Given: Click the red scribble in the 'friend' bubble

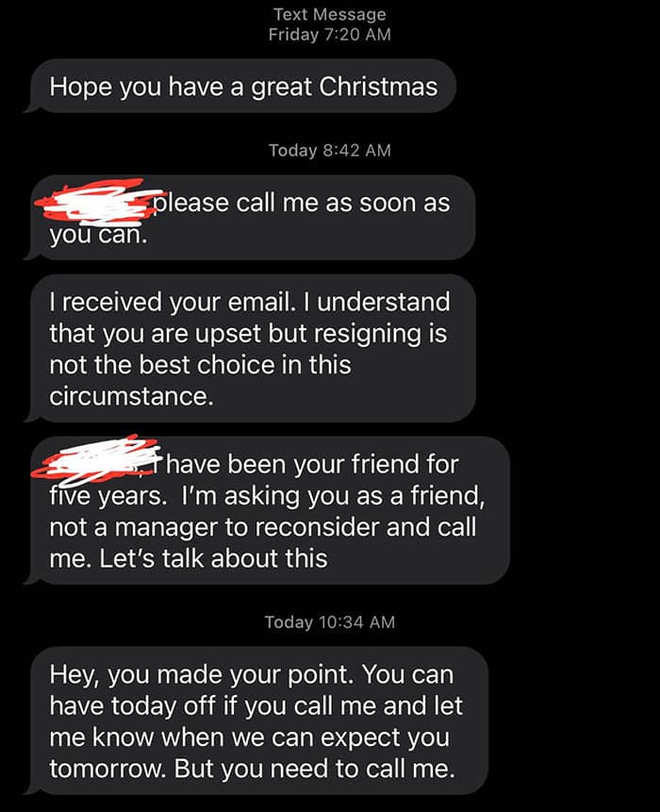Looking at the screenshot, I should [96, 460].
